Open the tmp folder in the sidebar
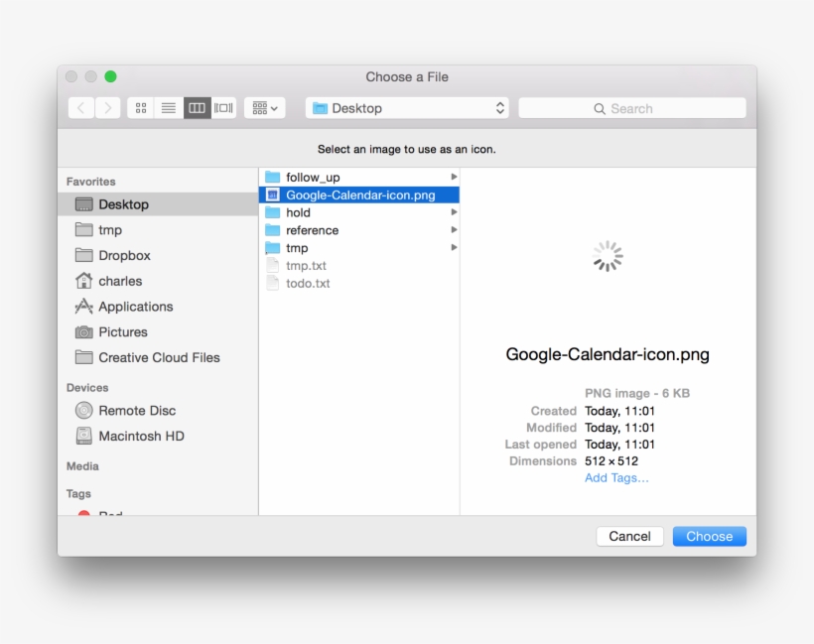 [158, 230]
